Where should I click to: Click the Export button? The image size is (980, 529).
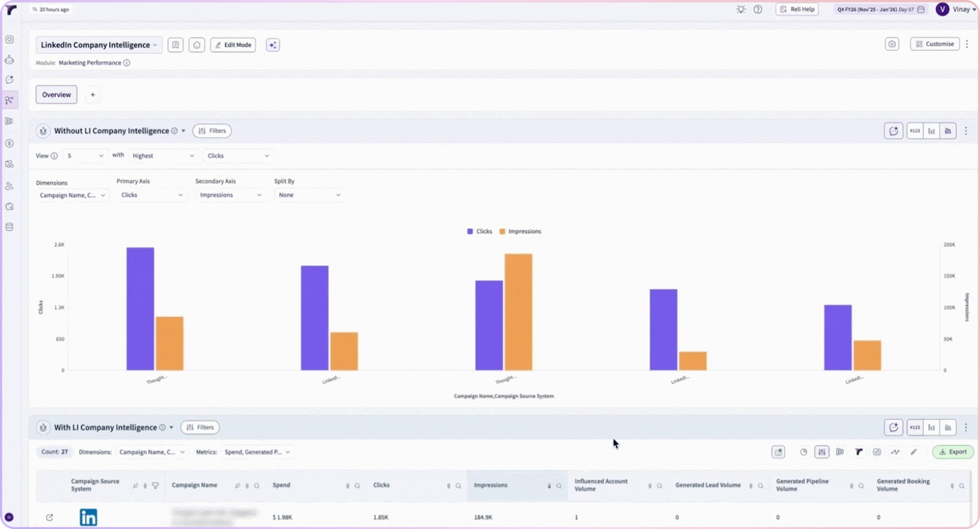pos(953,452)
